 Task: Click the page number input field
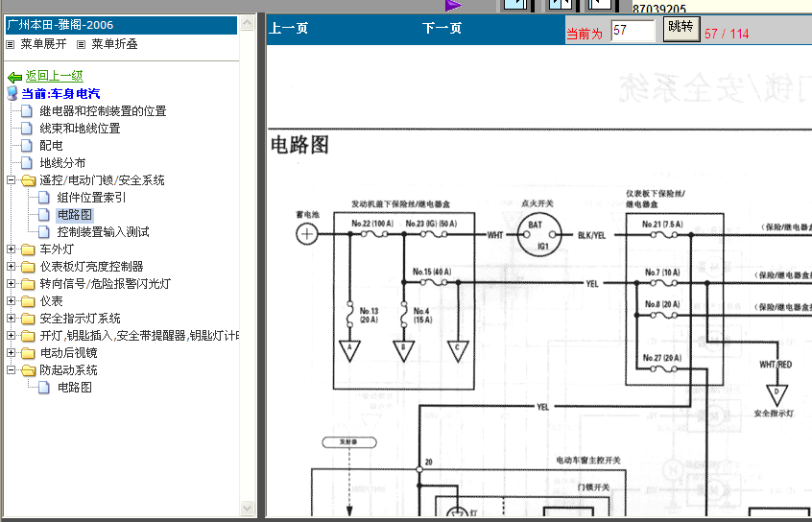point(633,30)
